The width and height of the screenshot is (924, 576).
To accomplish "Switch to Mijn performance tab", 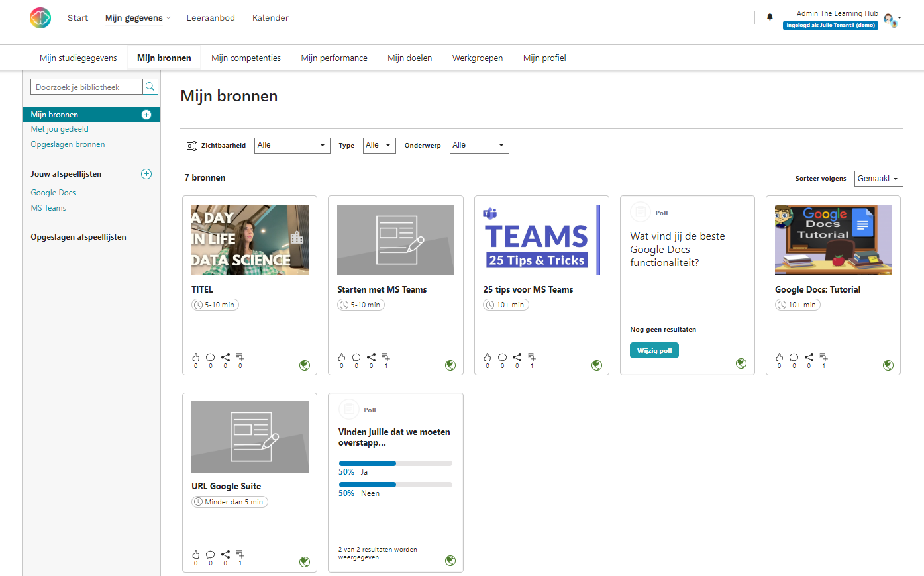I will 334,58.
